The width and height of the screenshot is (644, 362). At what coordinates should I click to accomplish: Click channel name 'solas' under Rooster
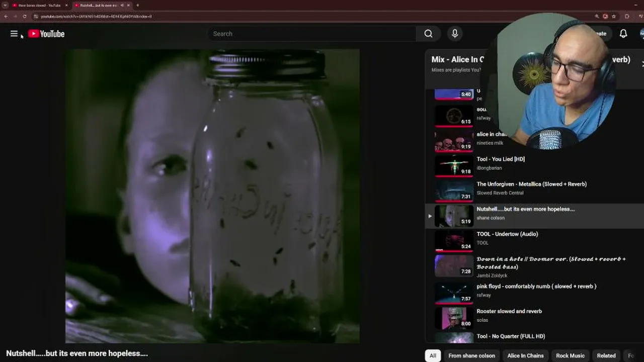pyautogui.click(x=482, y=320)
